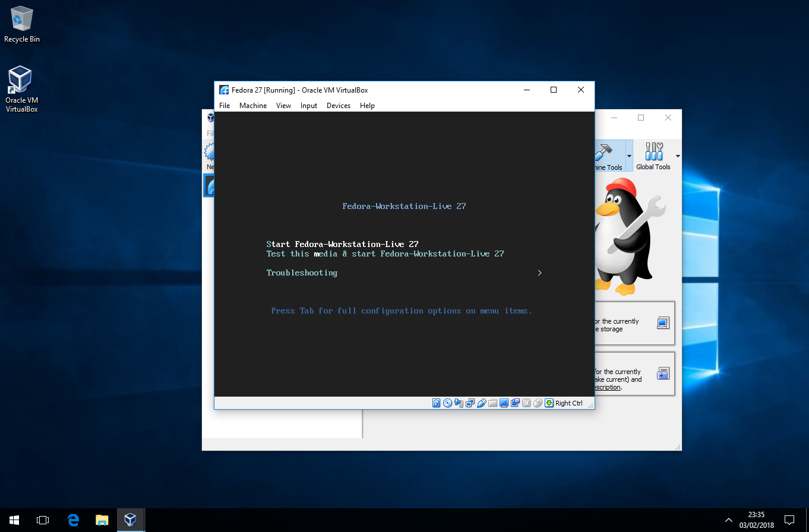Open the Machine Tools dropdown arrow
This screenshot has height=532, width=809.
click(629, 156)
